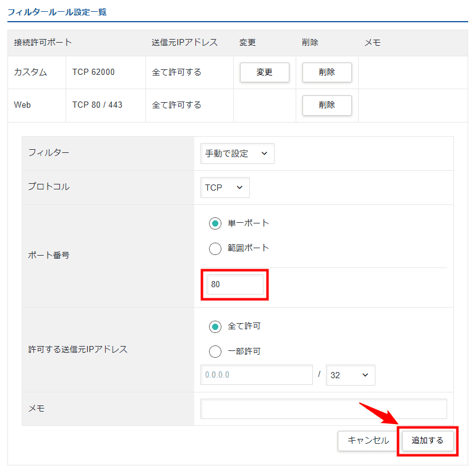Click 削除 button in the カスタム row

tap(327, 72)
